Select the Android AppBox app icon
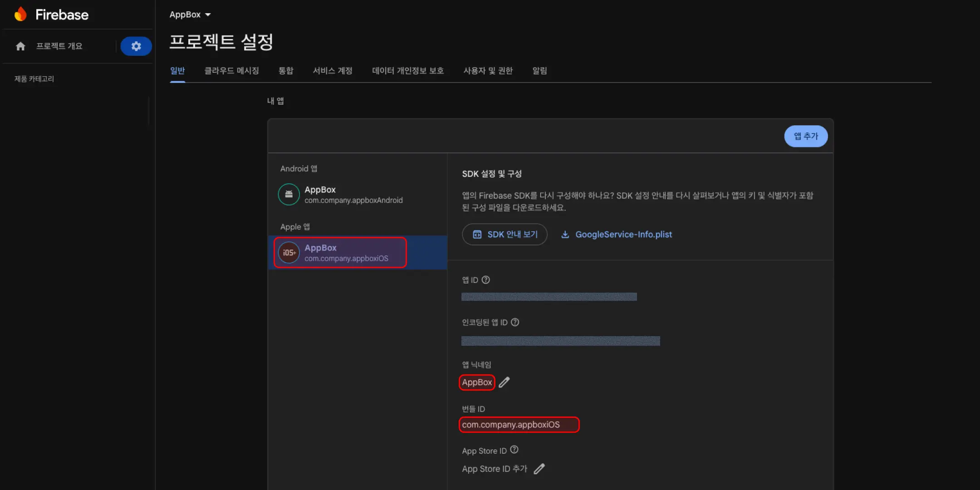This screenshot has width=980, height=490. point(289,195)
